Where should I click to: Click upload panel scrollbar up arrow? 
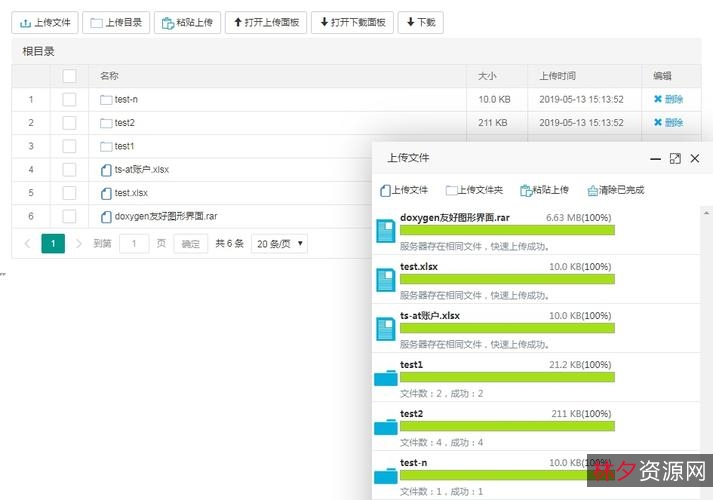click(706, 213)
